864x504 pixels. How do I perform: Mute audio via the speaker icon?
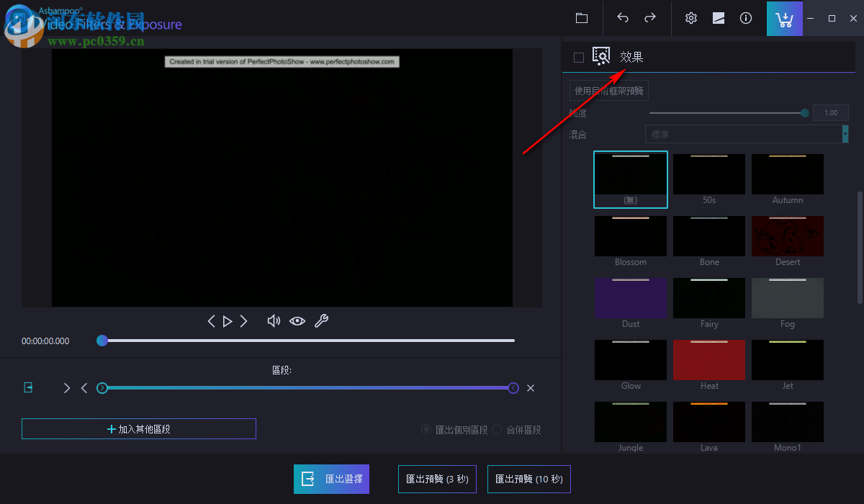tap(274, 320)
